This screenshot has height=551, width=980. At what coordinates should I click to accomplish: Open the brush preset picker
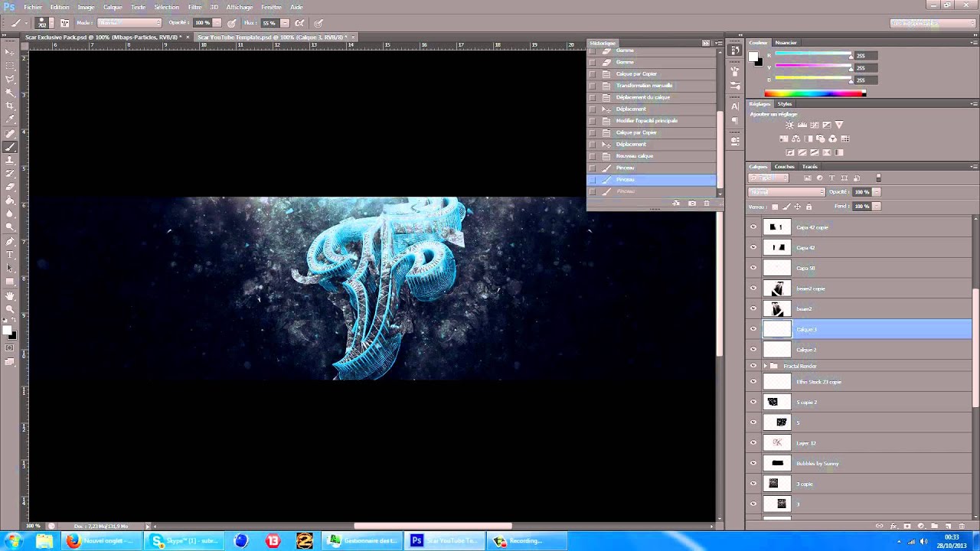pos(43,23)
